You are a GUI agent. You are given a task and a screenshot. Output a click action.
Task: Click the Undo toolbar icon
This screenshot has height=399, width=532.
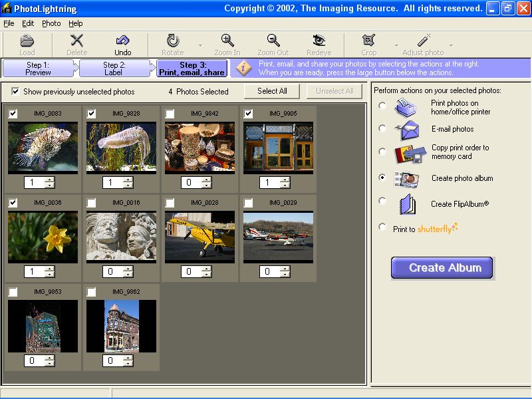pos(122,41)
